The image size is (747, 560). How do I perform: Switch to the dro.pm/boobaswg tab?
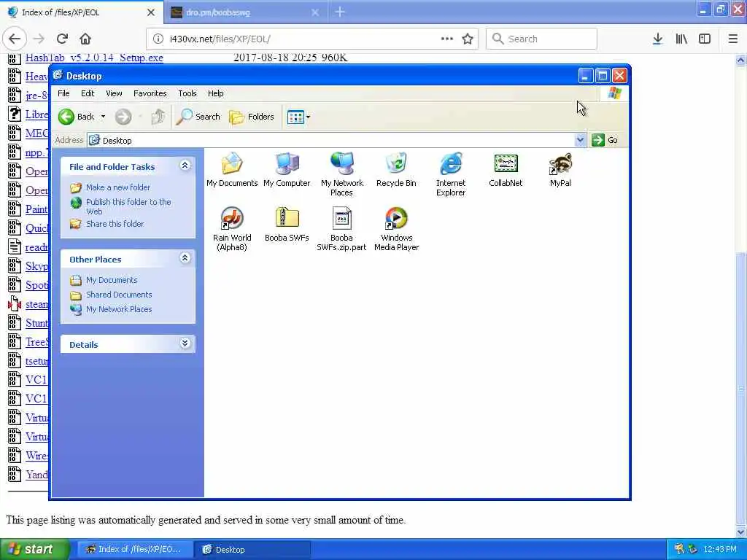coord(245,12)
